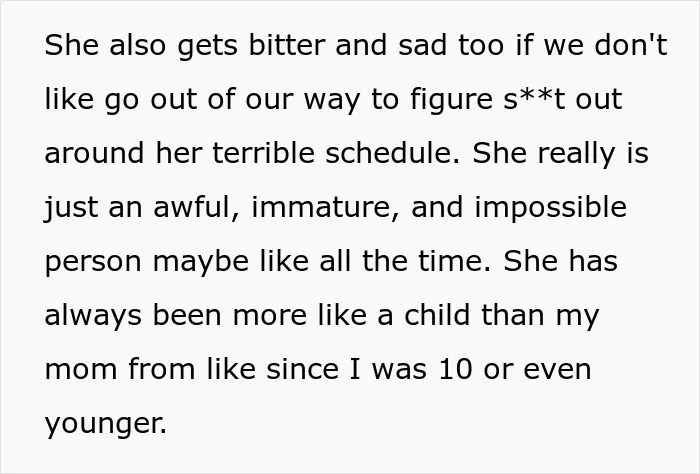
Task: Click the number "10" in the text
Action: tap(455, 370)
